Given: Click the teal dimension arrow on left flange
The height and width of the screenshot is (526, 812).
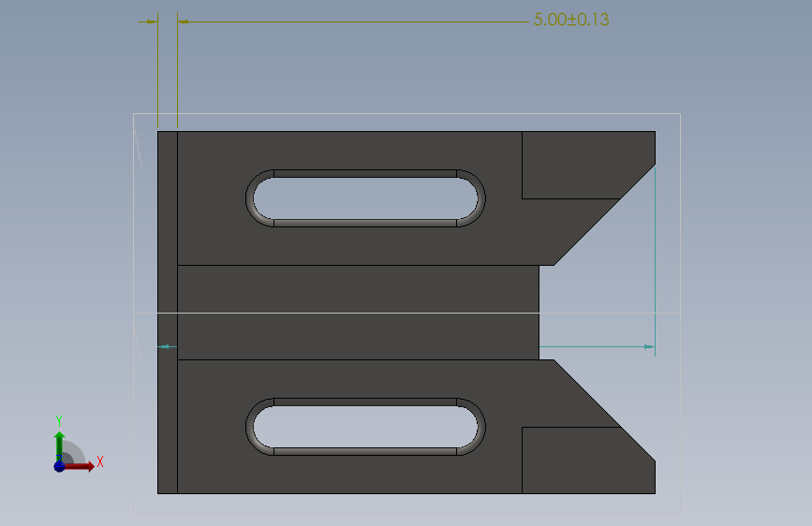Looking at the screenshot, I should pyautogui.click(x=165, y=347).
